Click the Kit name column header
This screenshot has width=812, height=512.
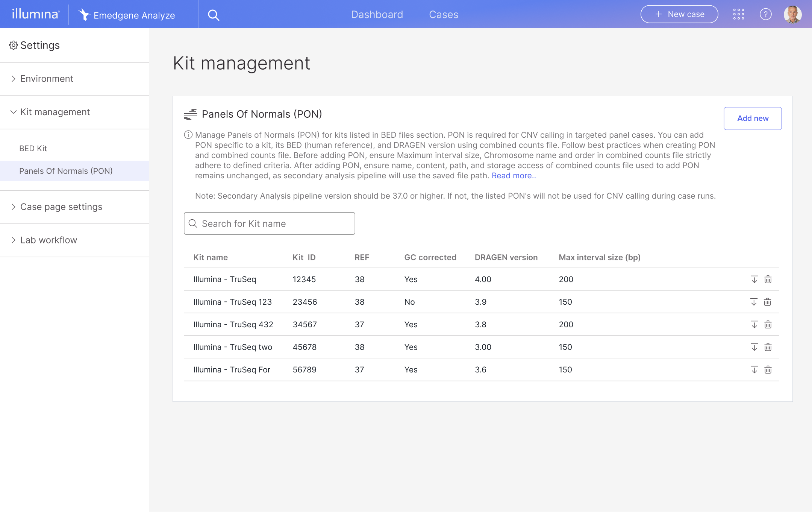pyautogui.click(x=211, y=257)
